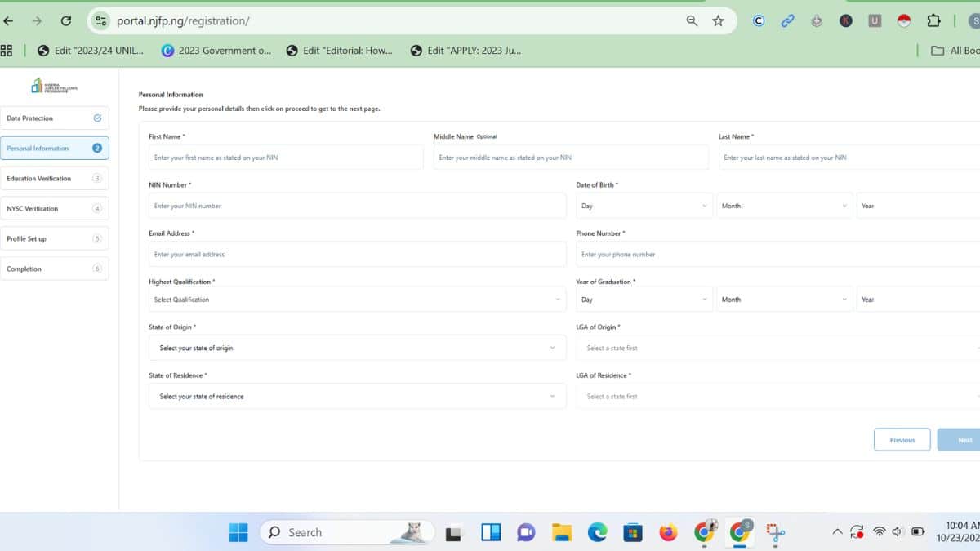Open Date of Birth Day dropdown
Screen dimensions: 980x551
[644, 206]
